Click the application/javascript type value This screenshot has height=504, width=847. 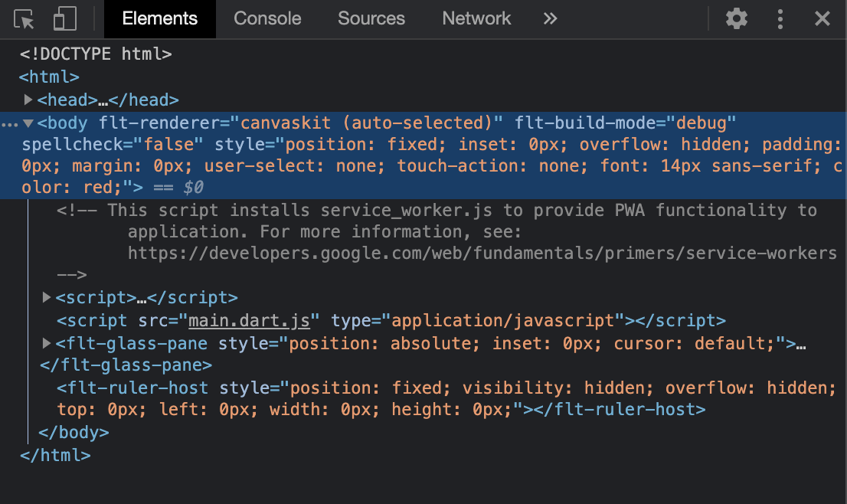click(502, 321)
